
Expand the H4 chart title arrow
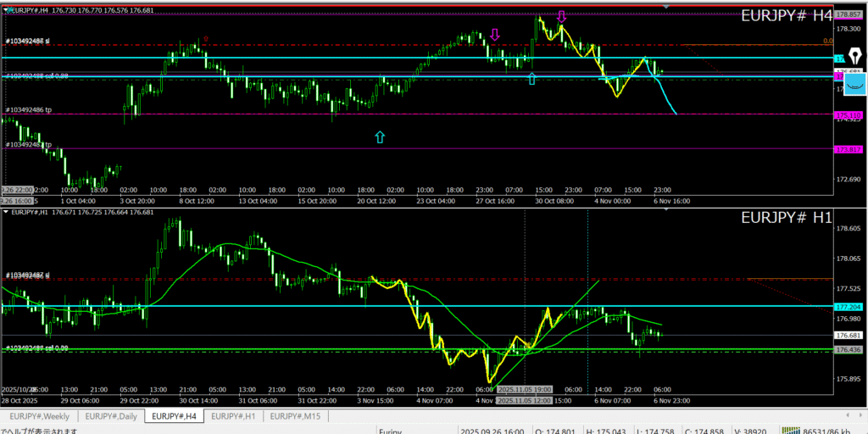point(7,10)
